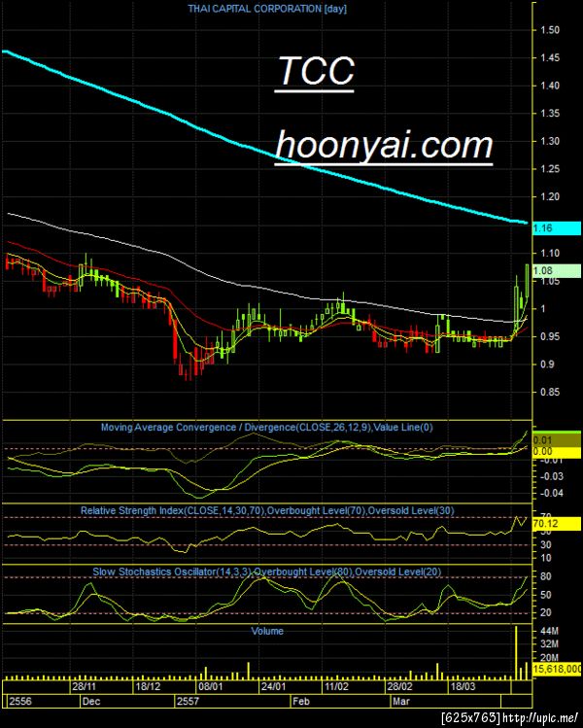
Task: Click the 18/12 date label
Action: click(148, 686)
